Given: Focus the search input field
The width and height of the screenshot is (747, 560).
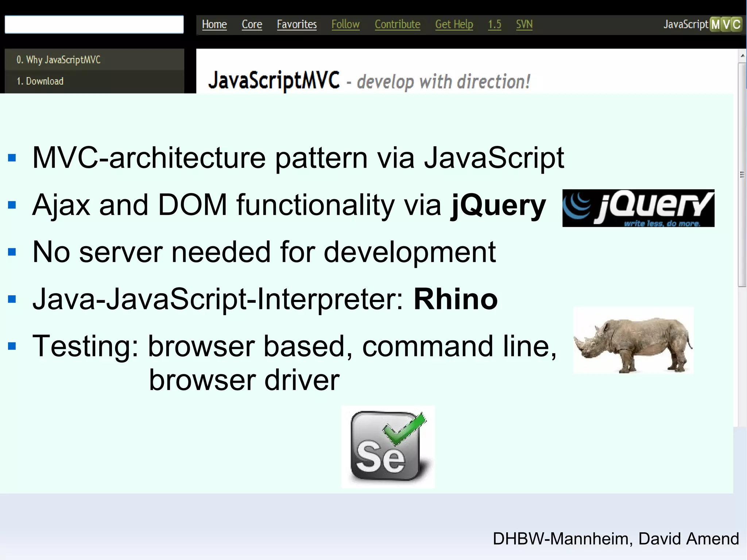Looking at the screenshot, I should pos(94,24).
